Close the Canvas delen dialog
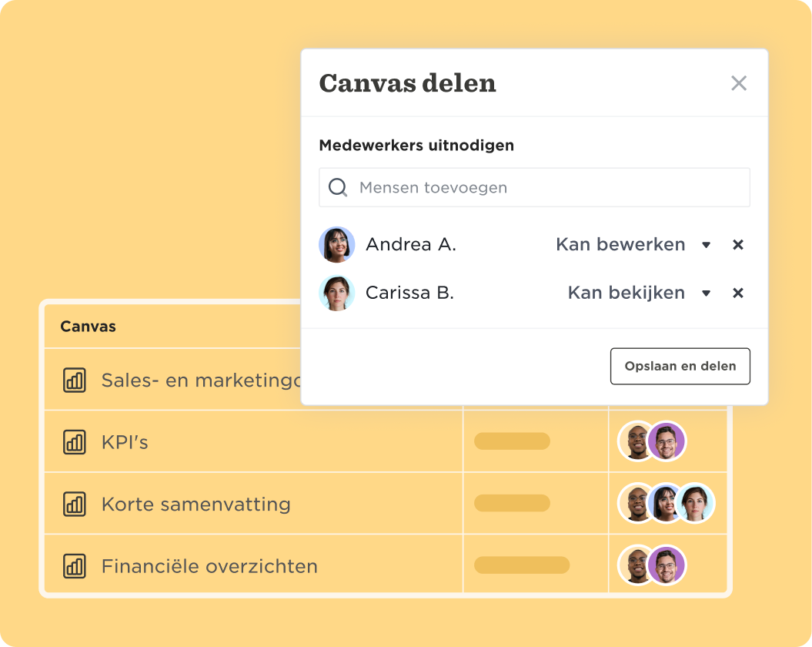 (x=738, y=83)
